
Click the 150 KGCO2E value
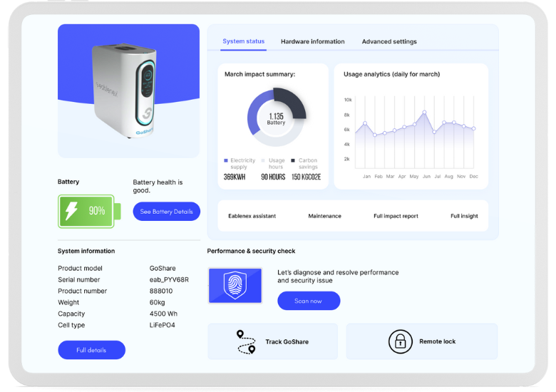click(306, 177)
